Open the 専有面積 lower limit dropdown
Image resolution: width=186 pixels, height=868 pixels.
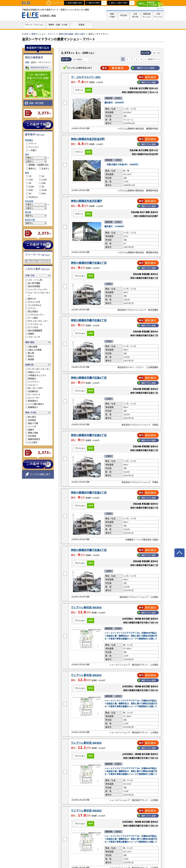(36, 205)
